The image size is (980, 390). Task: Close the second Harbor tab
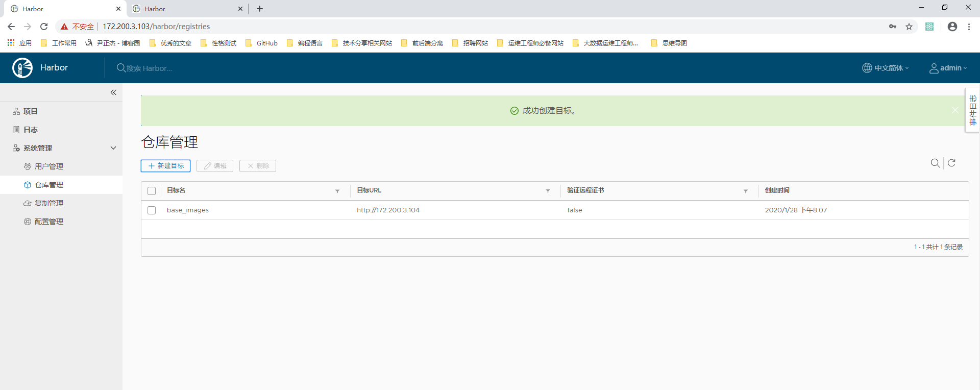240,9
